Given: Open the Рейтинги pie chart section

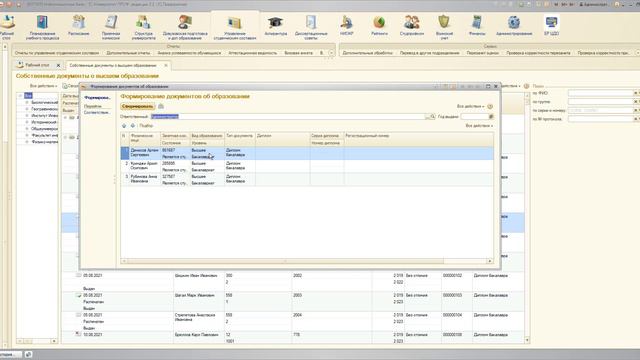Looking at the screenshot, I should pos(379,25).
